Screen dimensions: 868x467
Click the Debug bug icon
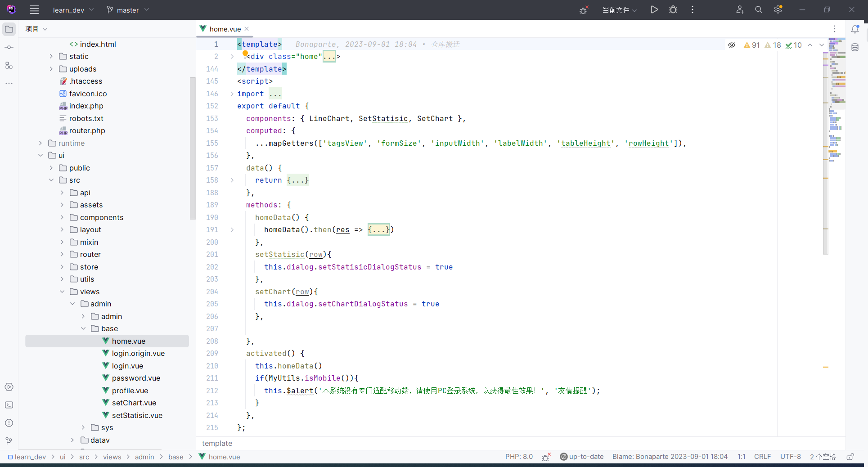pyautogui.click(x=673, y=10)
